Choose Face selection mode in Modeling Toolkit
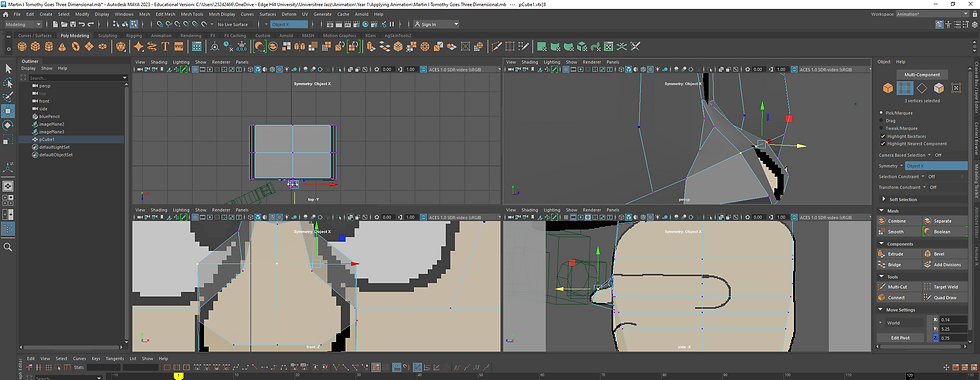This screenshot has height=380, width=980. [x=939, y=88]
